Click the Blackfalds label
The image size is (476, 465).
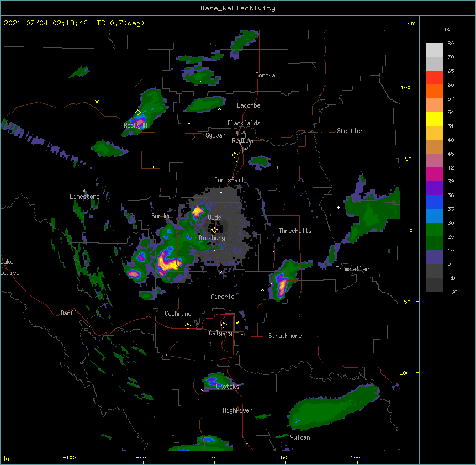tap(244, 123)
